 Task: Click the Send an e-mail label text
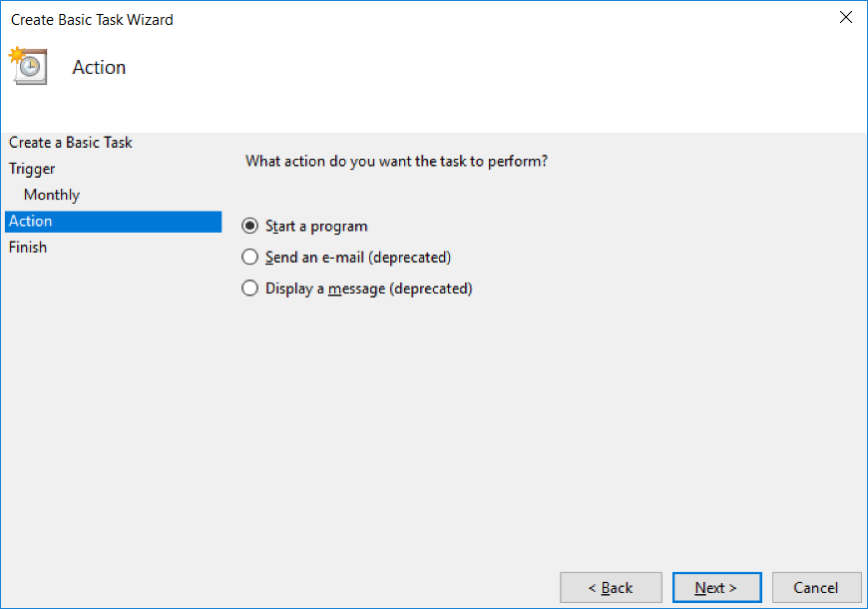[357, 257]
